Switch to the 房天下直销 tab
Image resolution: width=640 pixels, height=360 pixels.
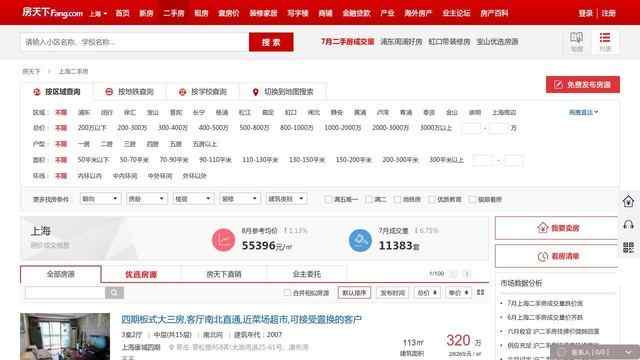pyautogui.click(x=224, y=274)
